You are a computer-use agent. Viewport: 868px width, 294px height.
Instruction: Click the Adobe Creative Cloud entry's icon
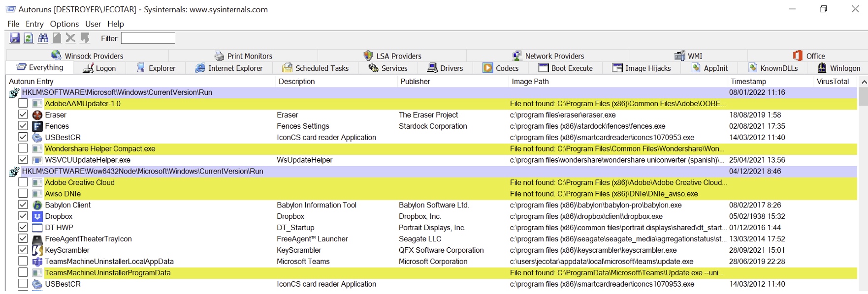(37, 182)
